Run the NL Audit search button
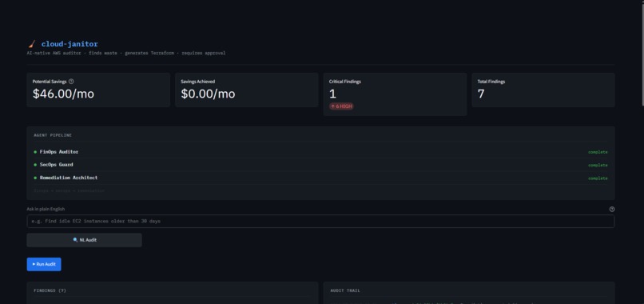Image resolution: width=644 pixels, height=304 pixels. pos(84,240)
